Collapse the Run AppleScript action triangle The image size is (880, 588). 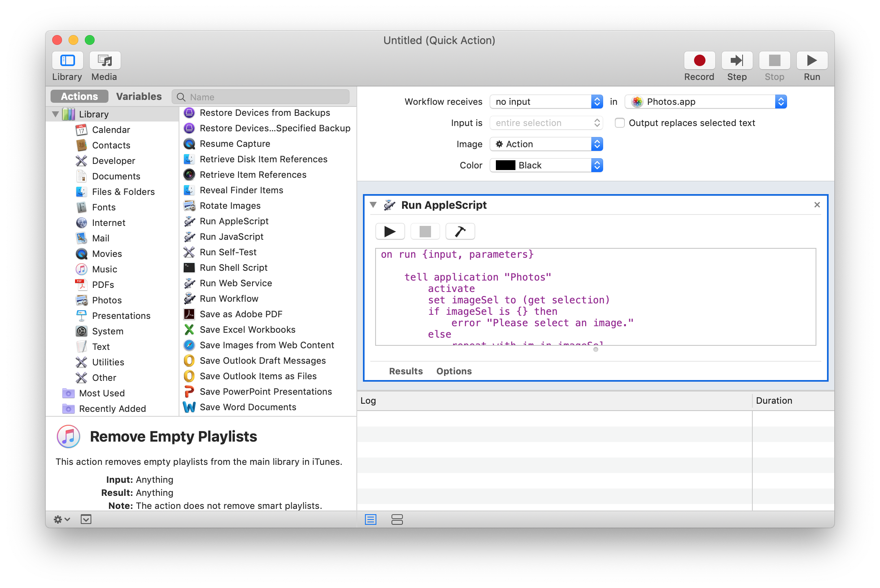pyautogui.click(x=373, y=205)
